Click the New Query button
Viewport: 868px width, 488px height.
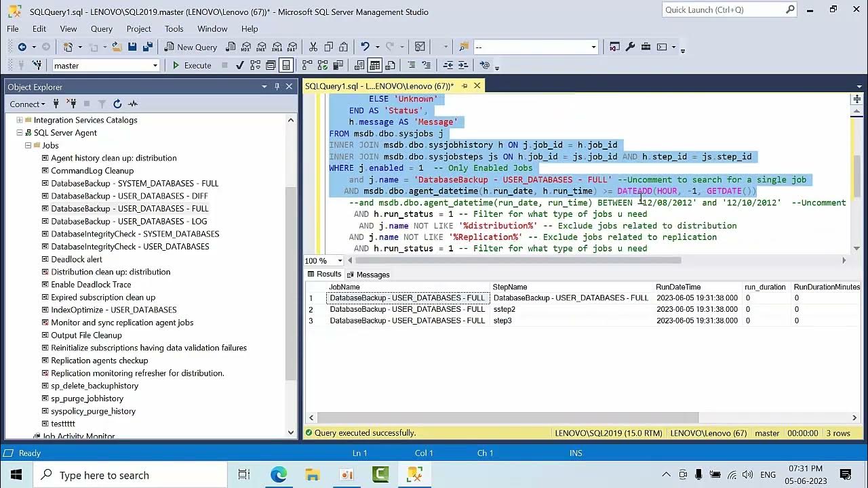point(189,47)
